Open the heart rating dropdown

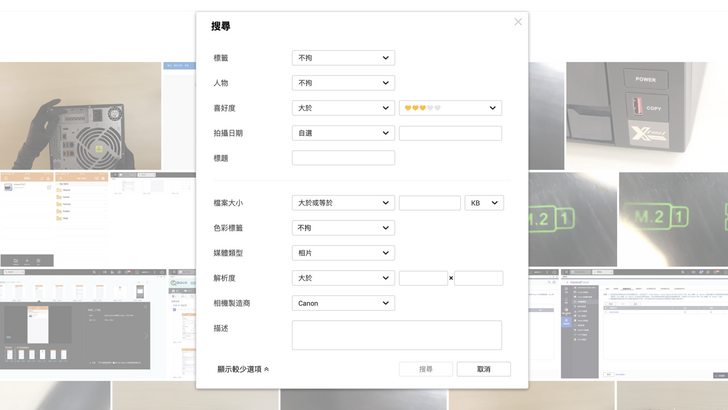tap(450, 108)
